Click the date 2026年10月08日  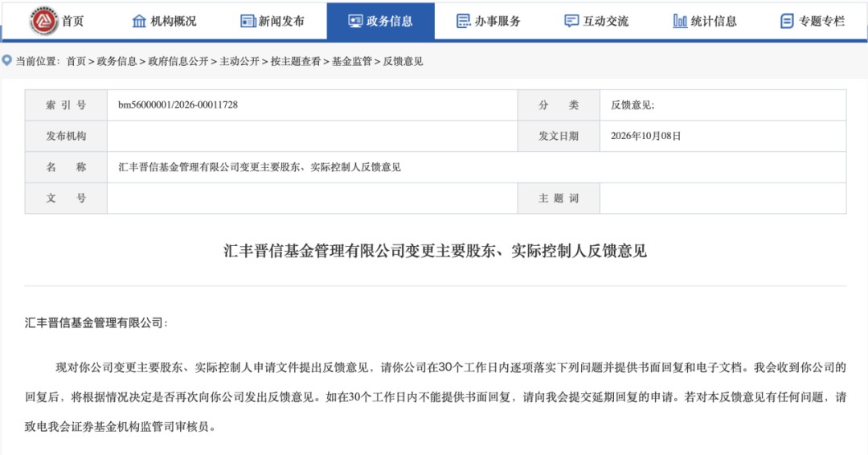[645, 136]
